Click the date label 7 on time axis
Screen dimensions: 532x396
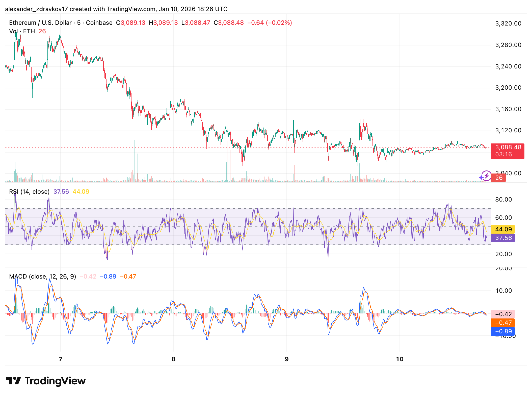[60, 359]
